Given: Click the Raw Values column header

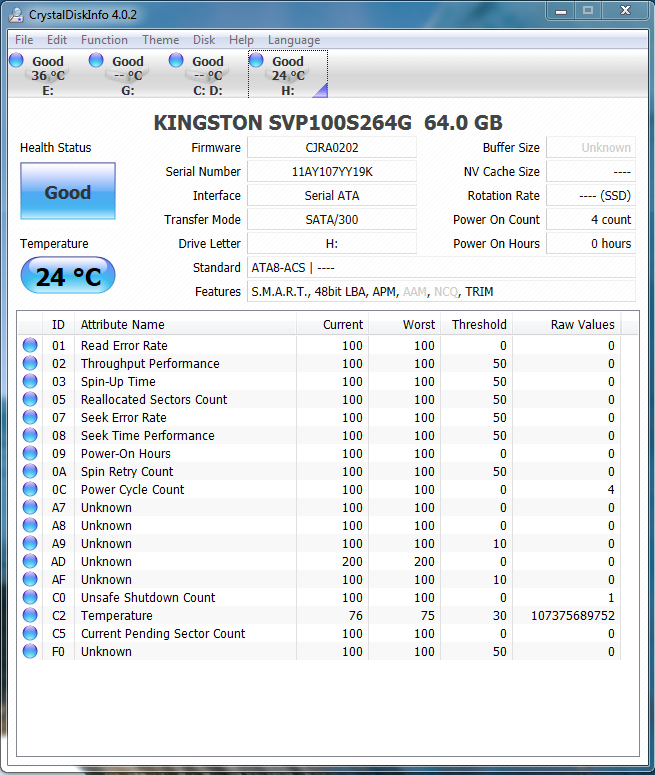Looking at the screenshot, I should click(567, 325).
